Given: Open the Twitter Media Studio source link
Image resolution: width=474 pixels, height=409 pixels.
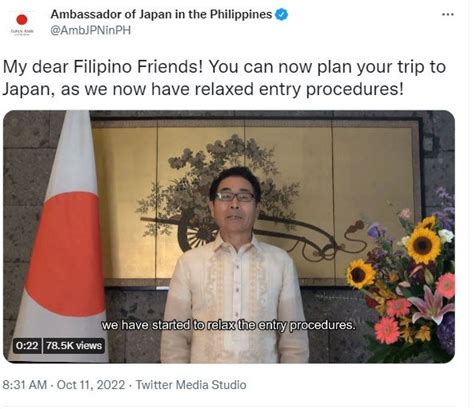Looking at the screenshot, I should click(x=191, y=385).
